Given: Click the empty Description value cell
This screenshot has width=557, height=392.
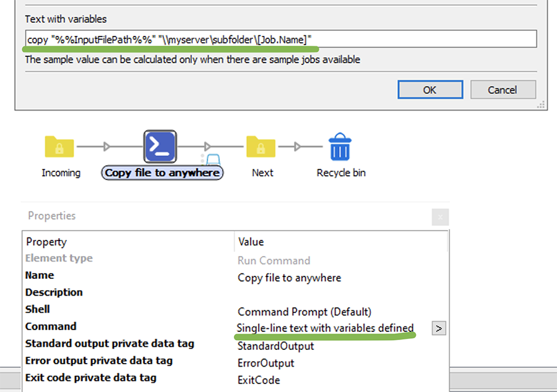Looking at the screenshot, I should (334, 293).
